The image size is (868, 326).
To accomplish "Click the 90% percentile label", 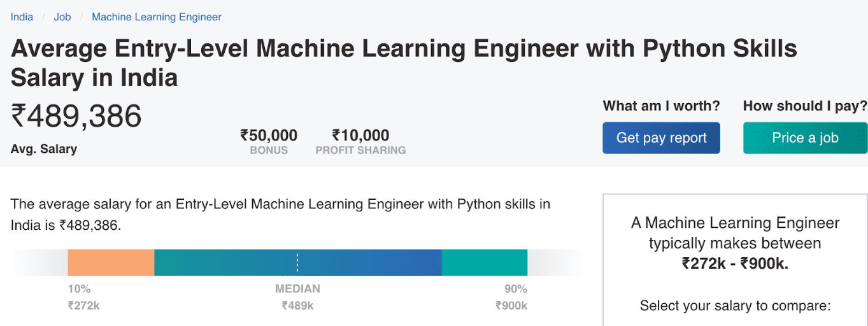I will tap(516, 289).
